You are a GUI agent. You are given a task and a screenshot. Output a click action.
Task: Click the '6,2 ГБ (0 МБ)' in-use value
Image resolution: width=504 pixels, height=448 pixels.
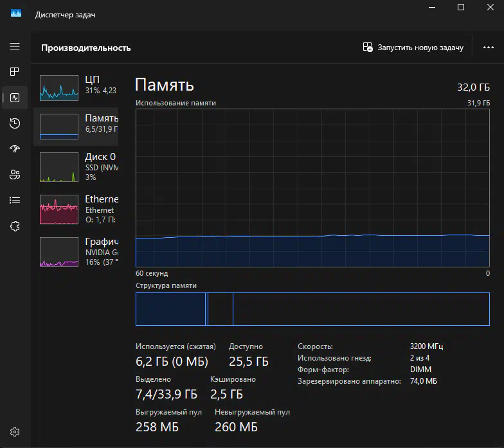172,361
